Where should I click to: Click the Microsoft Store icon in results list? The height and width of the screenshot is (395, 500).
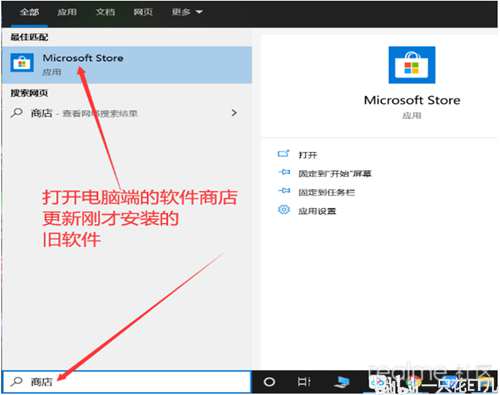pos(22,63)
